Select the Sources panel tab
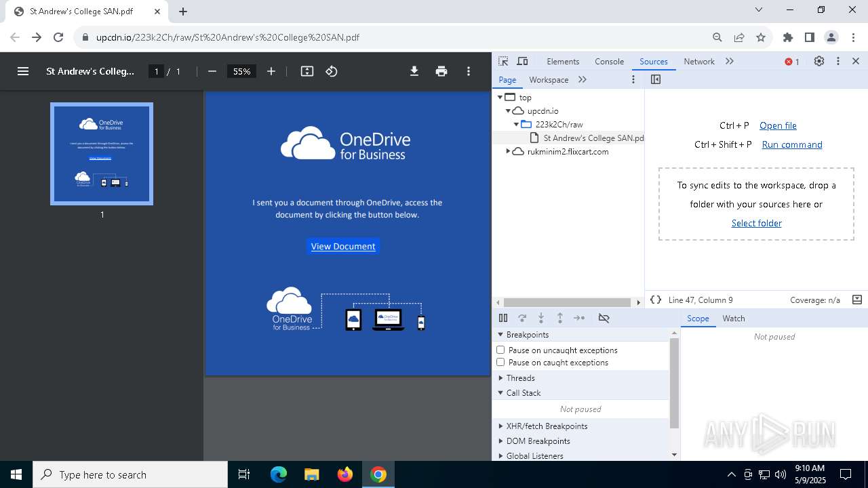 [654, 61]
